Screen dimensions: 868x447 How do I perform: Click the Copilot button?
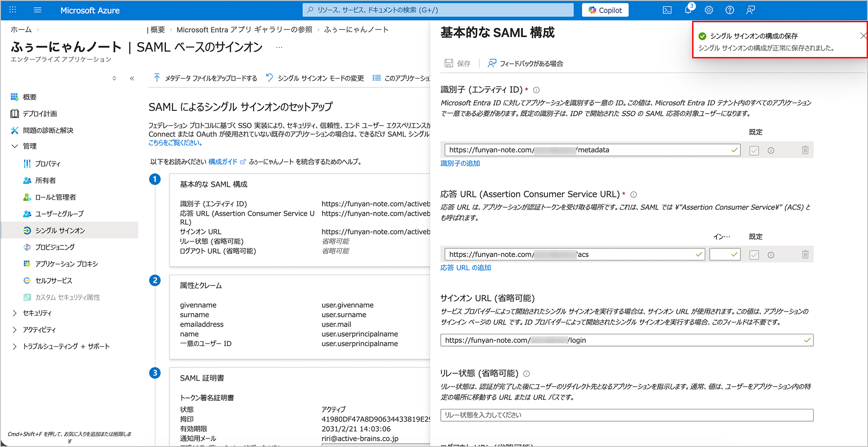coord(605,10)
